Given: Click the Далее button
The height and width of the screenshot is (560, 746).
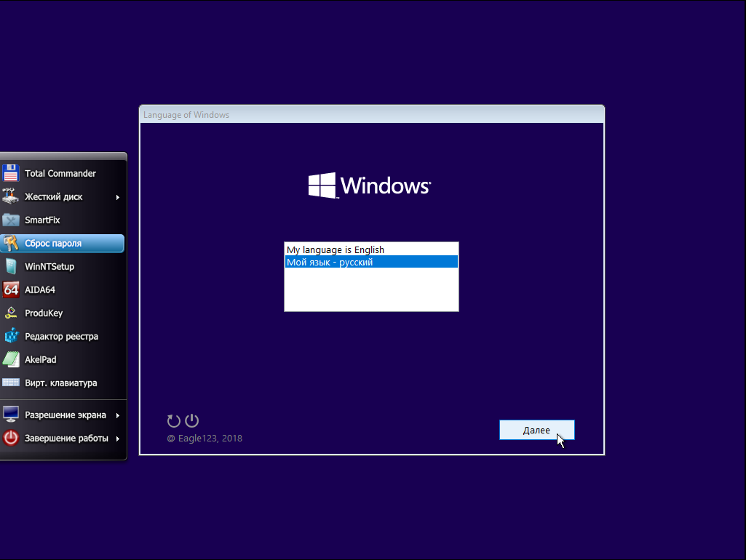Looking at the screenshot, I should pos(536,431).
